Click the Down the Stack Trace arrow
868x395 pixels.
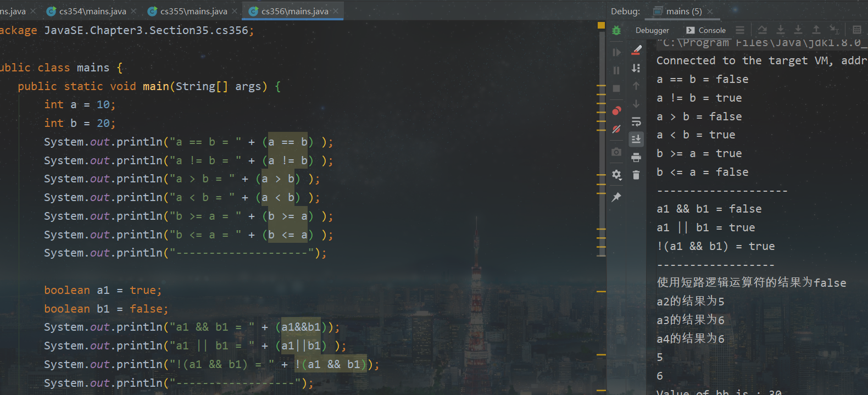click(636, 104)
